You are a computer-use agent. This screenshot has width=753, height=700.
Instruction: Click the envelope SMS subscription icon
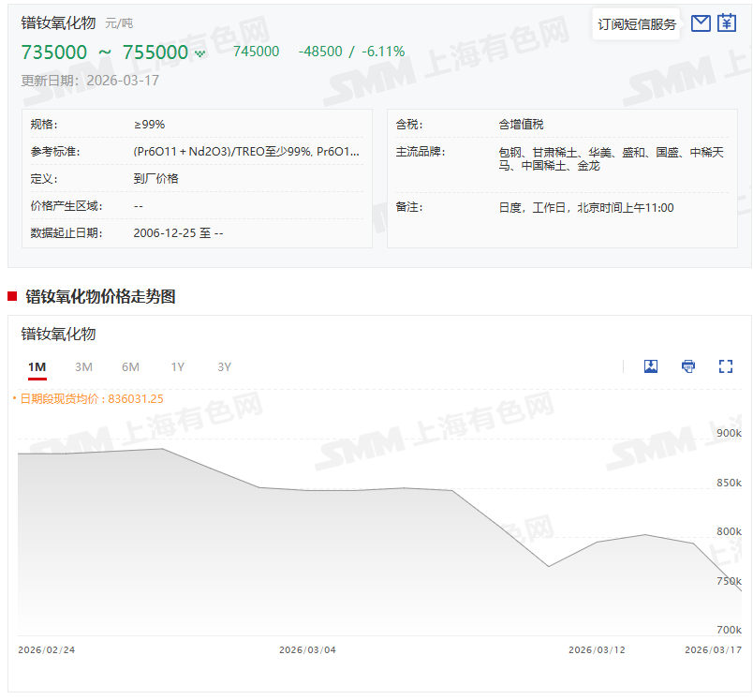[x=701, y=23]
